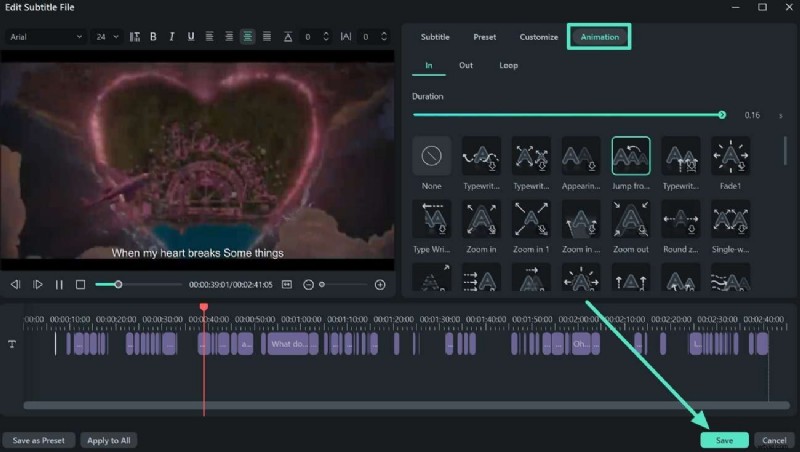Select the In animation subtab
This screenshot has width=800, height=452.
(x=429, y=65)
